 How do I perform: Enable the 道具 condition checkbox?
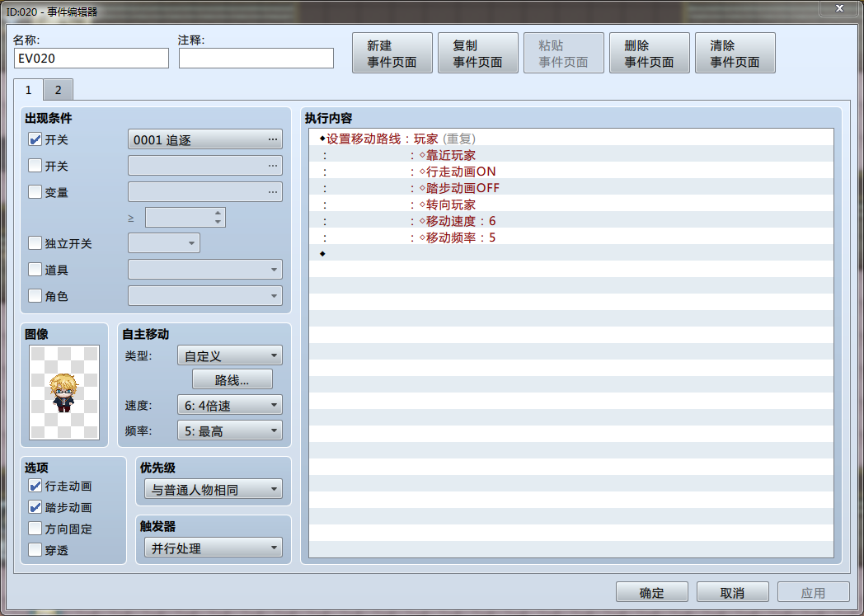click(x=35, y=270)
